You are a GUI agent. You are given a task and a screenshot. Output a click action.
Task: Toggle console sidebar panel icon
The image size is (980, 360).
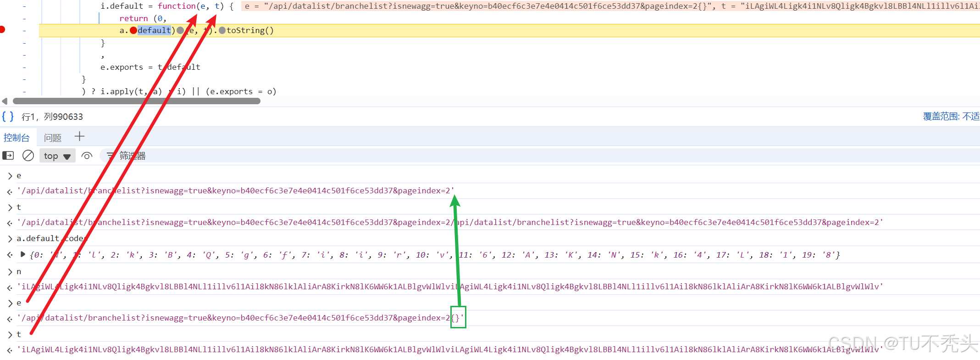point(8,156)
